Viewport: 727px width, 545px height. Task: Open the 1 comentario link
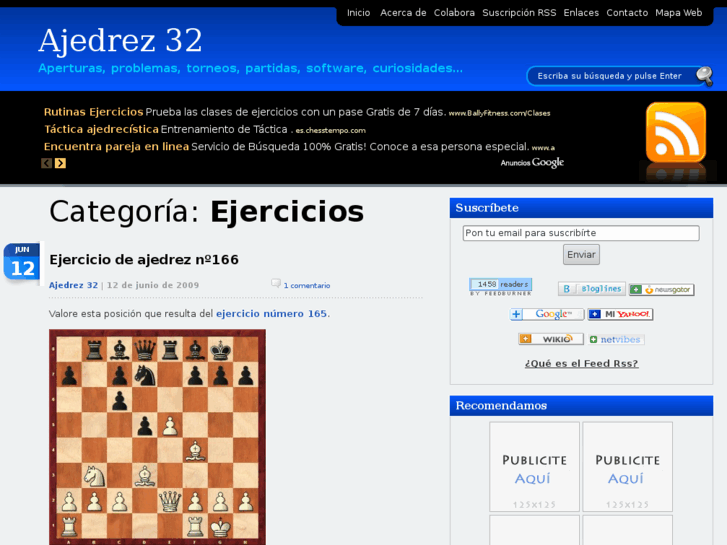point(306,285)
